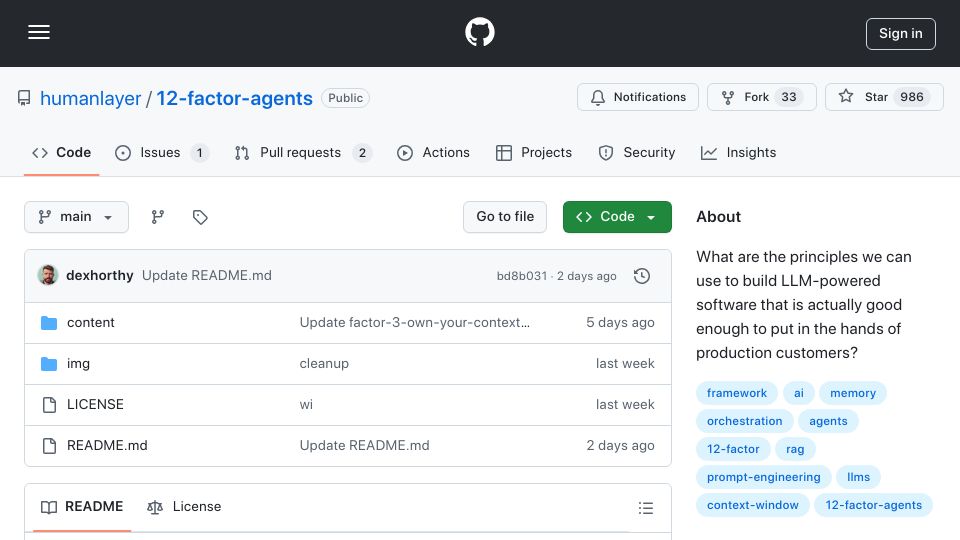The height and width of the screenshot is (540, 960).
Task: Select the Code tab
Action: [x=61, y=152]
